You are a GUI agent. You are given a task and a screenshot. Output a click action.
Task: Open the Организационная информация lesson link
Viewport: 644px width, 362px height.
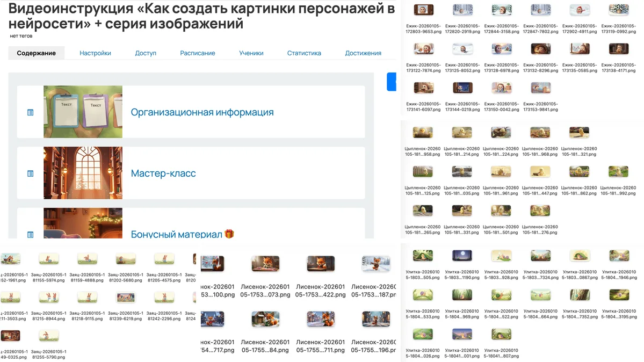point(202,112)
